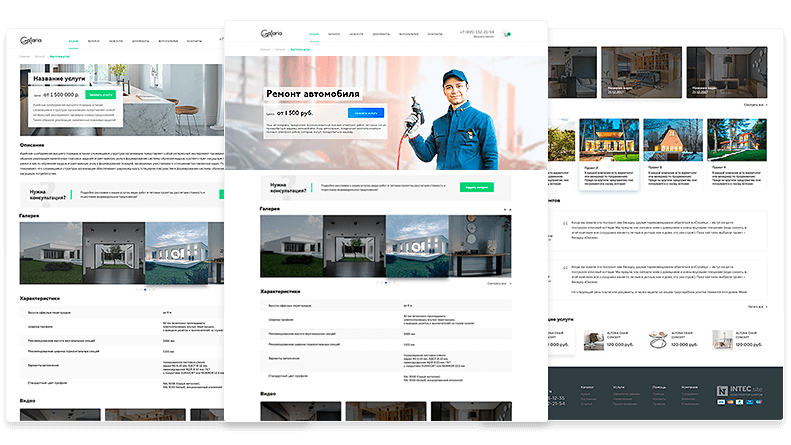Open the active green menu item in center header
This screenshot has height=445, width=791.
(x=314, y=34)
